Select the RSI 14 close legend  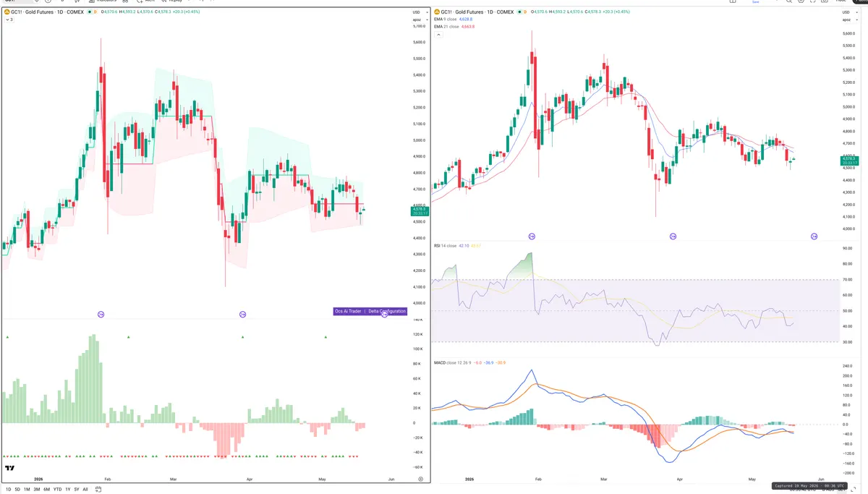(457, 246)
